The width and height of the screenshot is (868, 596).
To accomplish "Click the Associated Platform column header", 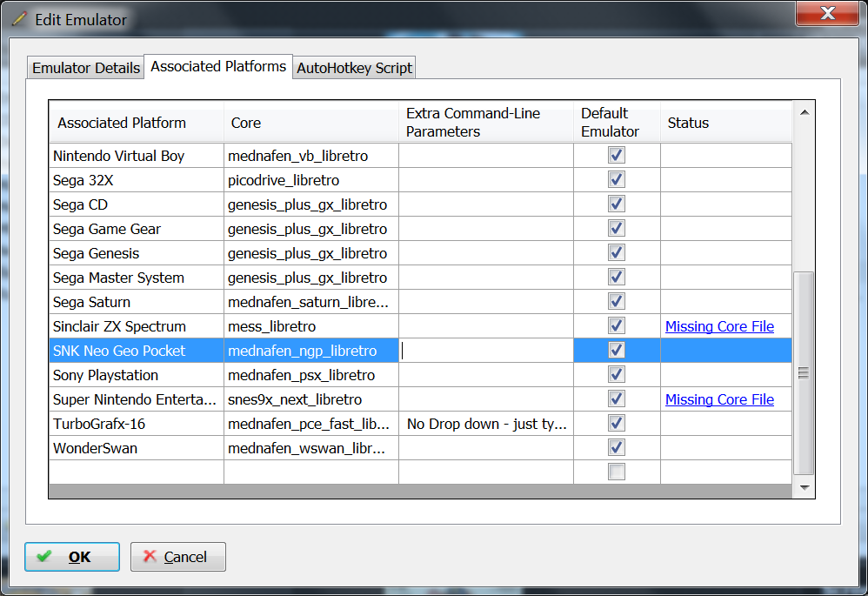I will 137,123.
